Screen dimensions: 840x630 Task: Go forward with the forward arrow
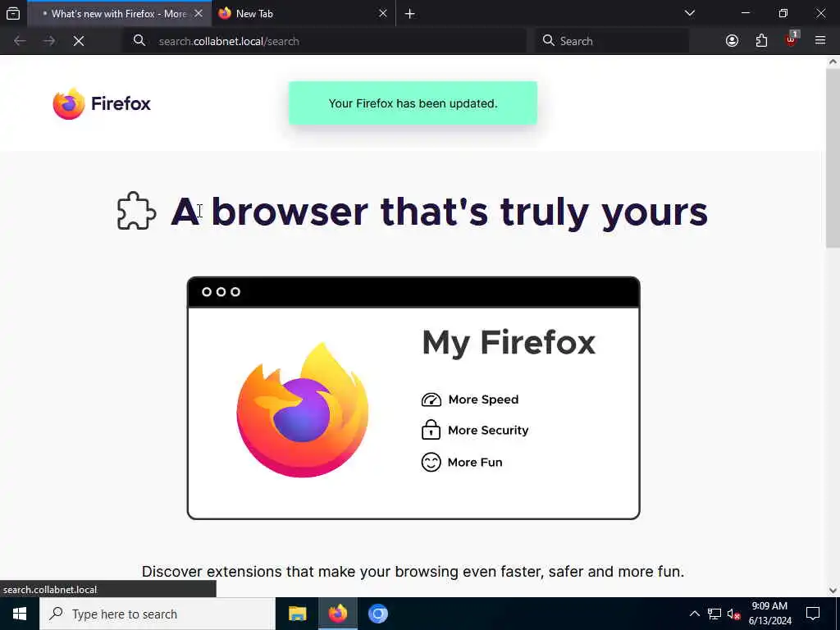(49, 41)
